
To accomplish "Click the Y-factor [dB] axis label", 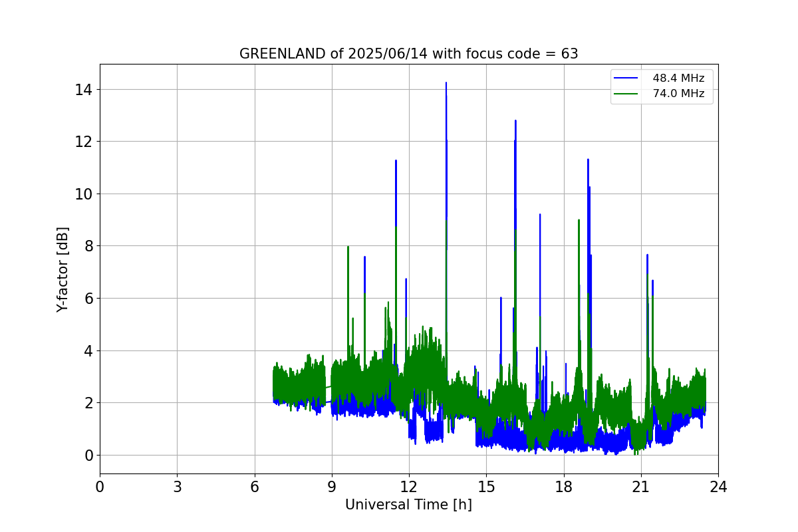I will click(x=63, y=269).
